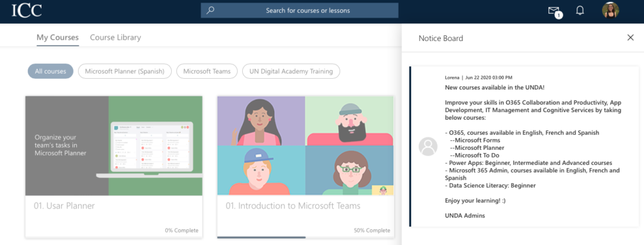Open the mail envelope icon with badge
The width and height of the screenshot is (644, 245).
click(x=555, y=11)
